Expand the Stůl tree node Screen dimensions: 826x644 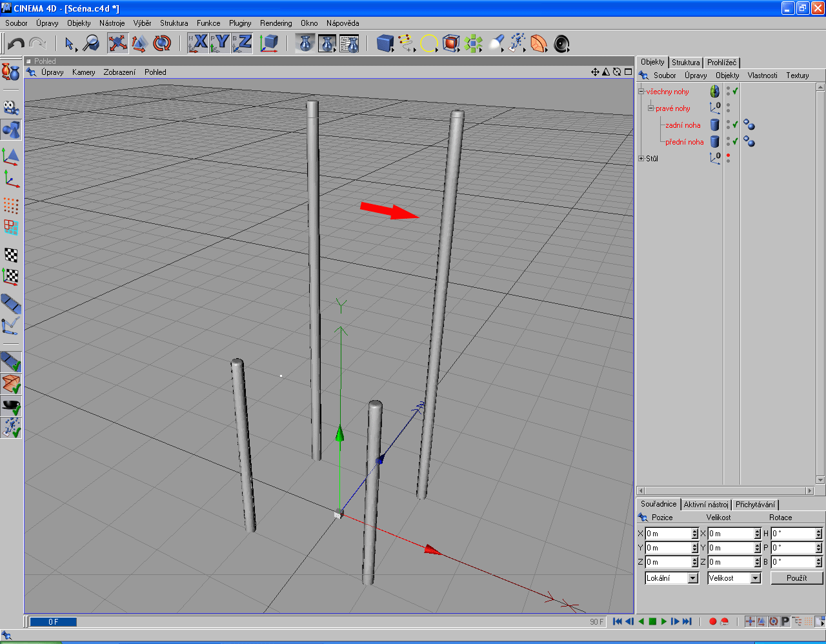point(641,158)
